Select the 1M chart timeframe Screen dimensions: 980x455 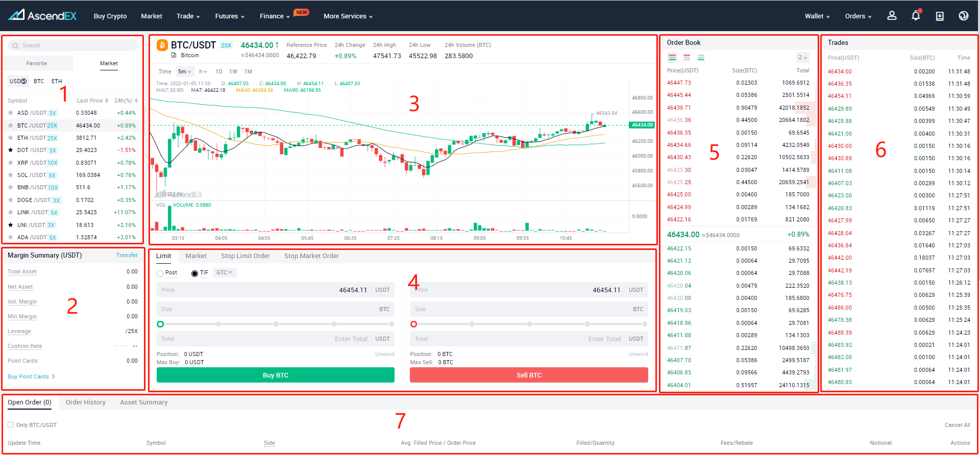(248, 71)
